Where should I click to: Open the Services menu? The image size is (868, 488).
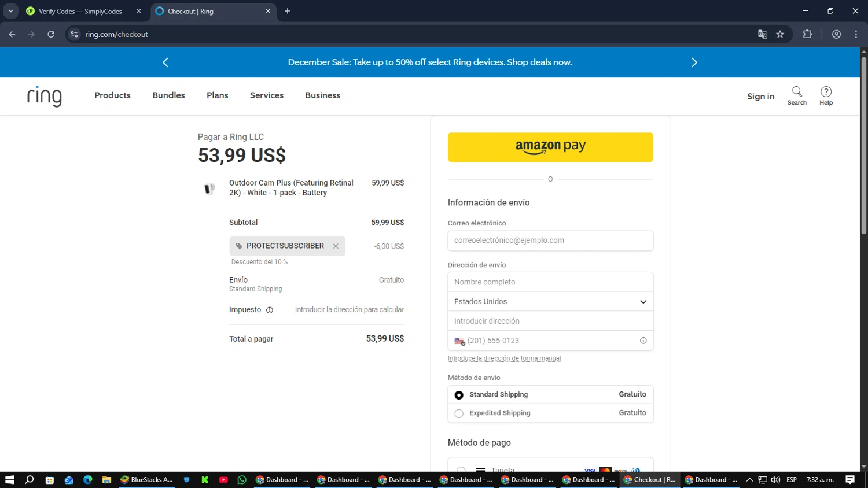coord(267,95)
